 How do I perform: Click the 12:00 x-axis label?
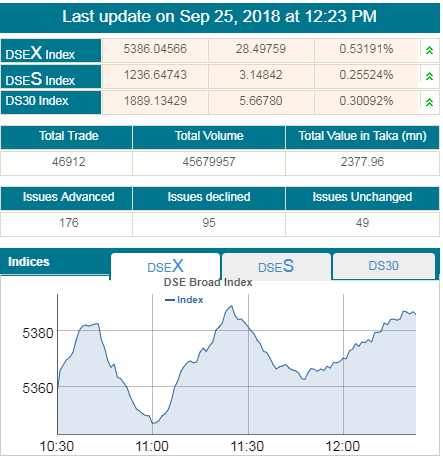pos(343,446)
